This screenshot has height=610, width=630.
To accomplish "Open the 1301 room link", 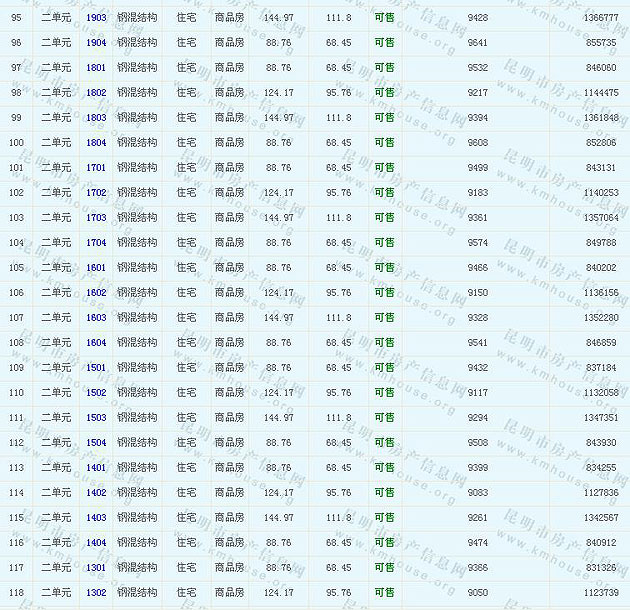I will [96, 568].
